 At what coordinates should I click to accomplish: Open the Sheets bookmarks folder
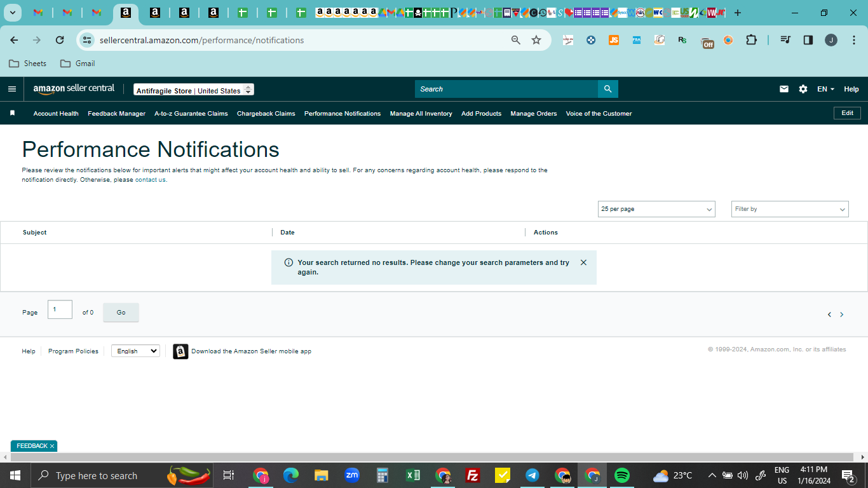click(x=27, y=64)
